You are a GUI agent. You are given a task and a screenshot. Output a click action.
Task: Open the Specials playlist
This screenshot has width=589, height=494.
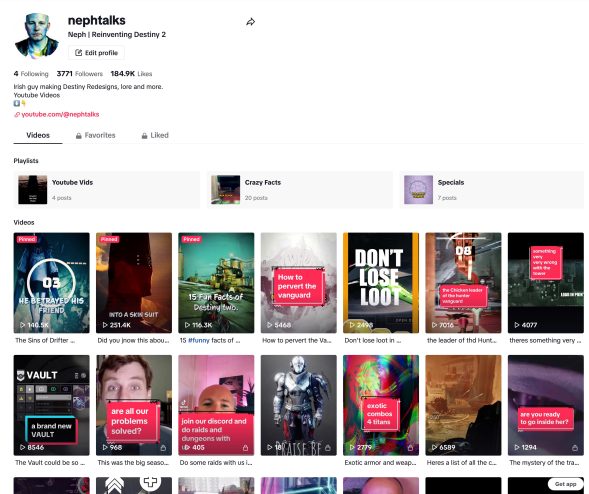point(492,190)
